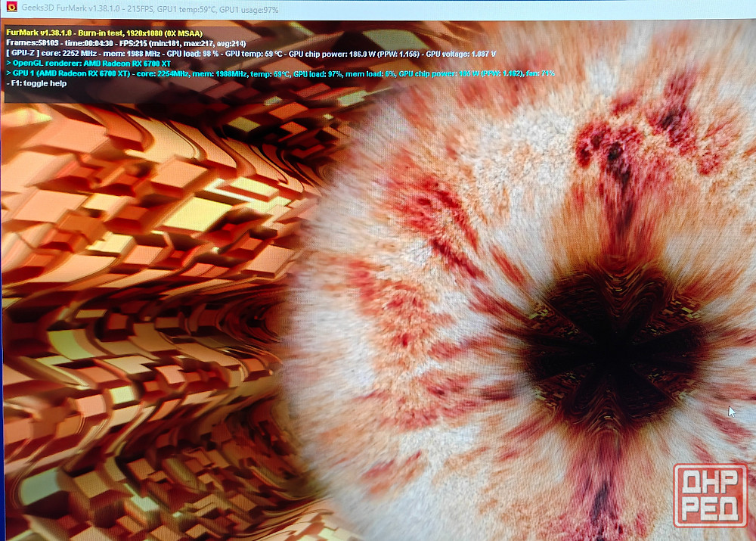Click the 'Frames:58103' counter in overlay
The width and height of the screenshot is (756, 541).
[x=29, y=44]
